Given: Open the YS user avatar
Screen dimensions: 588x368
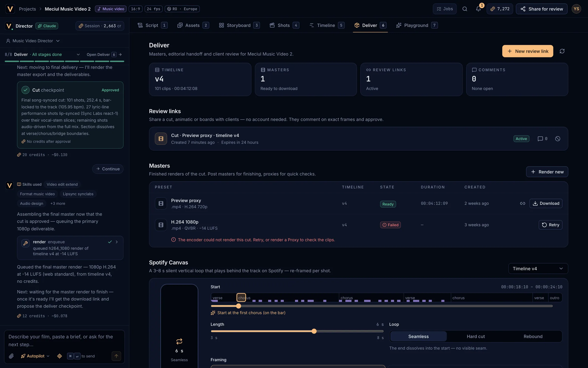Looking at the screenshot, I should 576,9.
